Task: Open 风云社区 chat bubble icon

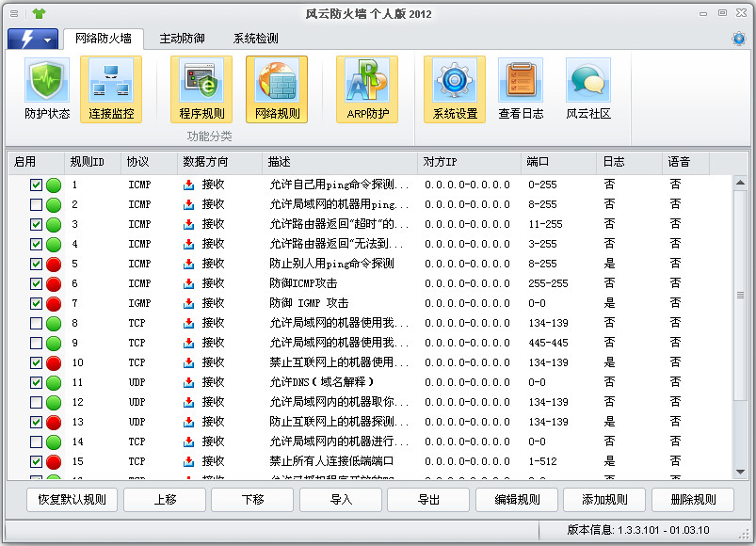Action: [588, 89]
